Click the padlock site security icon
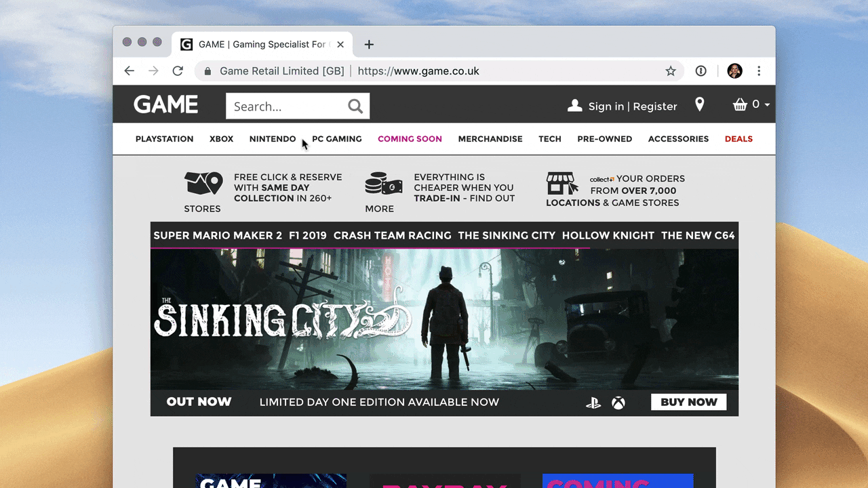This screenshot has width=868, height=488. coord(208,71)
